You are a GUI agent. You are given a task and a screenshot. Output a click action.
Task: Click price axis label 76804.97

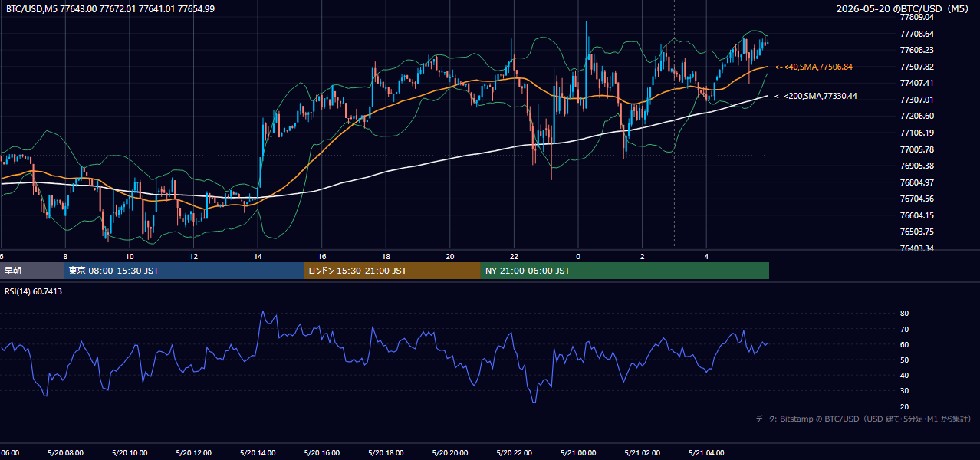click(x=918, y=182)
